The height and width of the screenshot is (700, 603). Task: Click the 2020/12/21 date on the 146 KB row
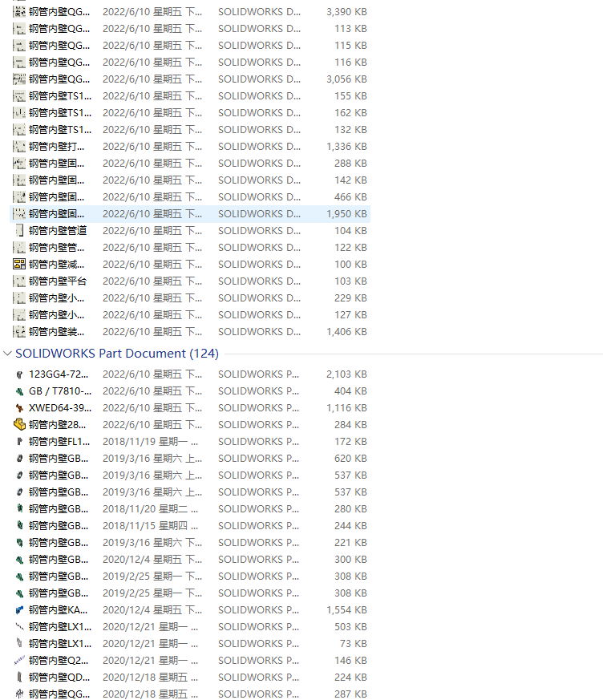coord(151,660)
